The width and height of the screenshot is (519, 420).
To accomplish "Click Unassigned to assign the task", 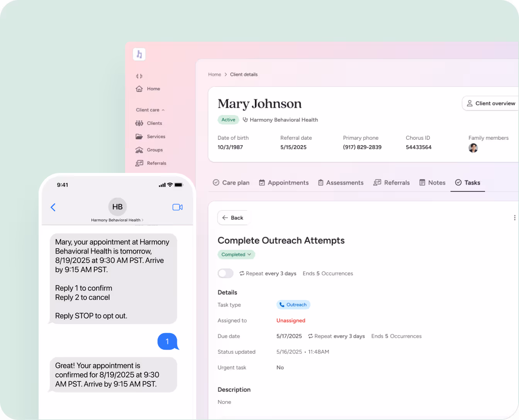I will click(290, 320).
